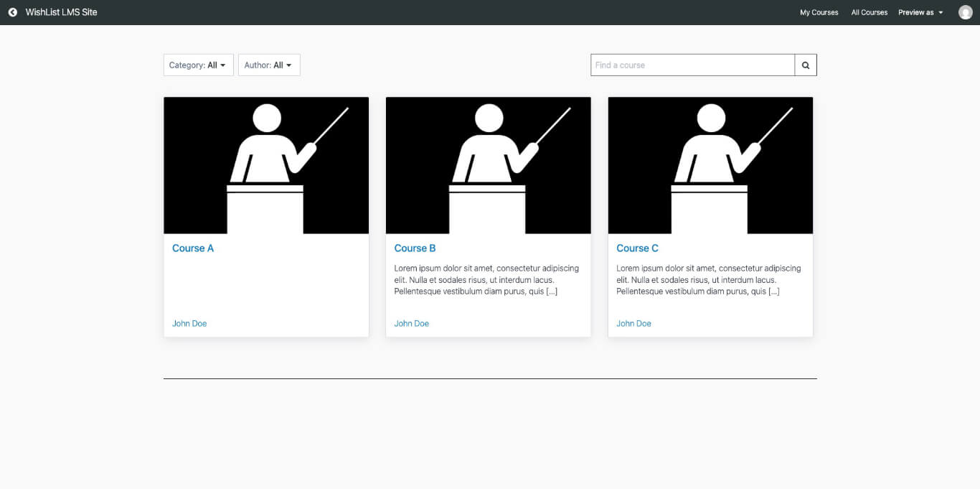Click John Doe author under Course A

pos(189,324)
